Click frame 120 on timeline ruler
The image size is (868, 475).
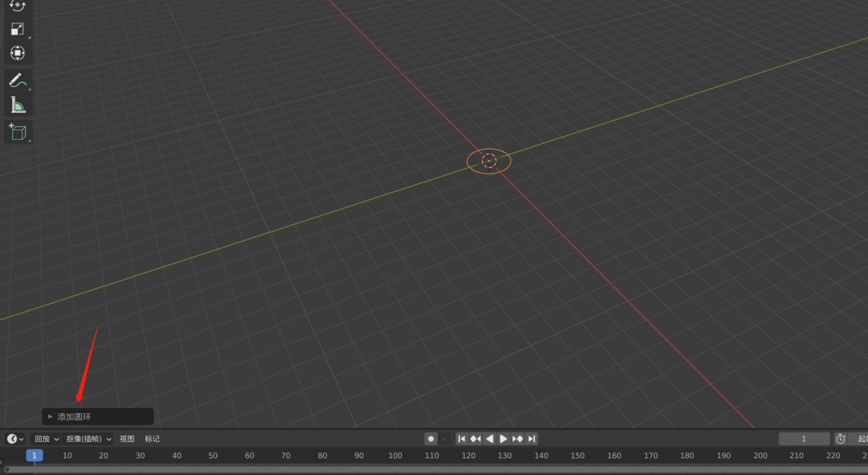[469, 456]
